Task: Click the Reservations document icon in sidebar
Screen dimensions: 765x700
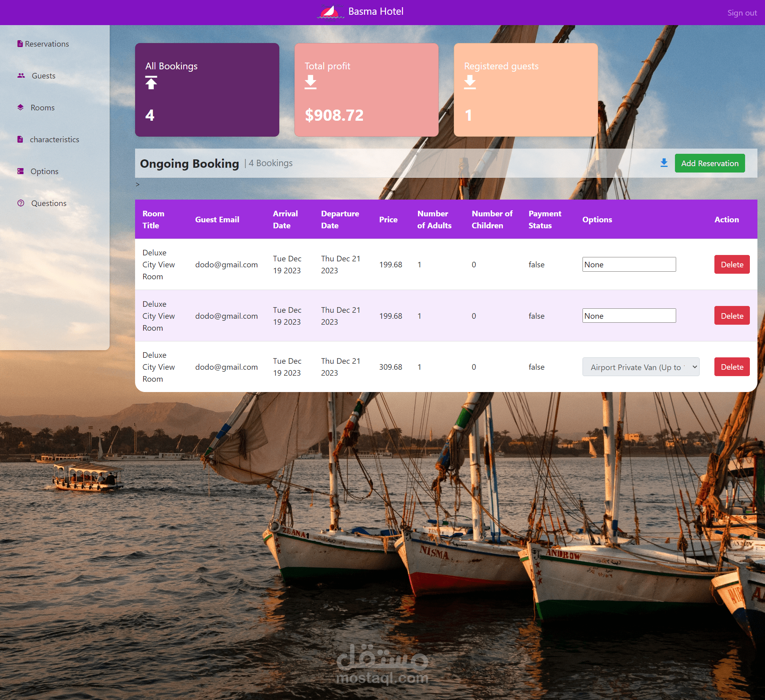Action: coord(20,43)
